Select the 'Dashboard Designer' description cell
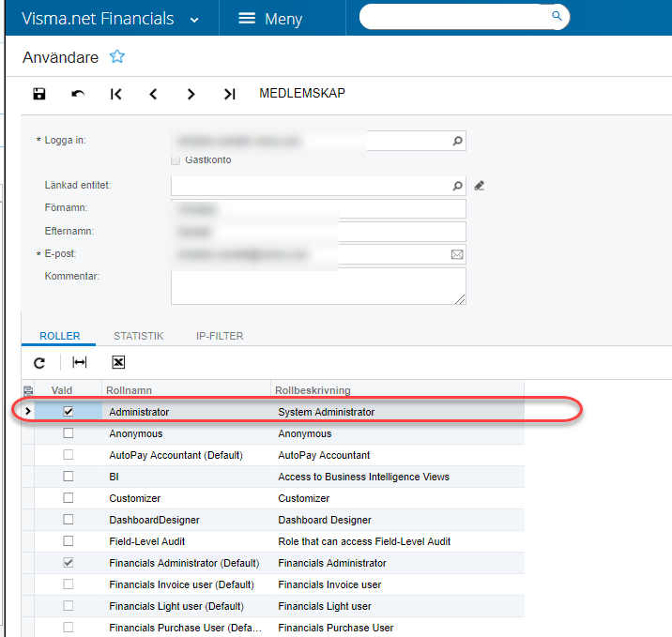The height and width of the screenshot is (637, 672). pos(397,520)
